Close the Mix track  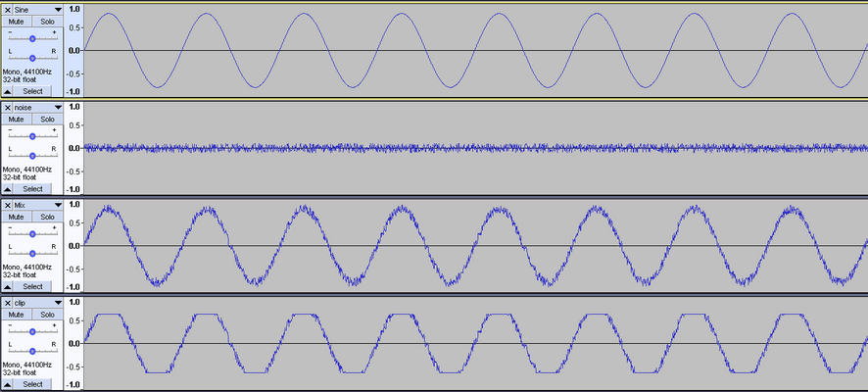tap(8, 205)
